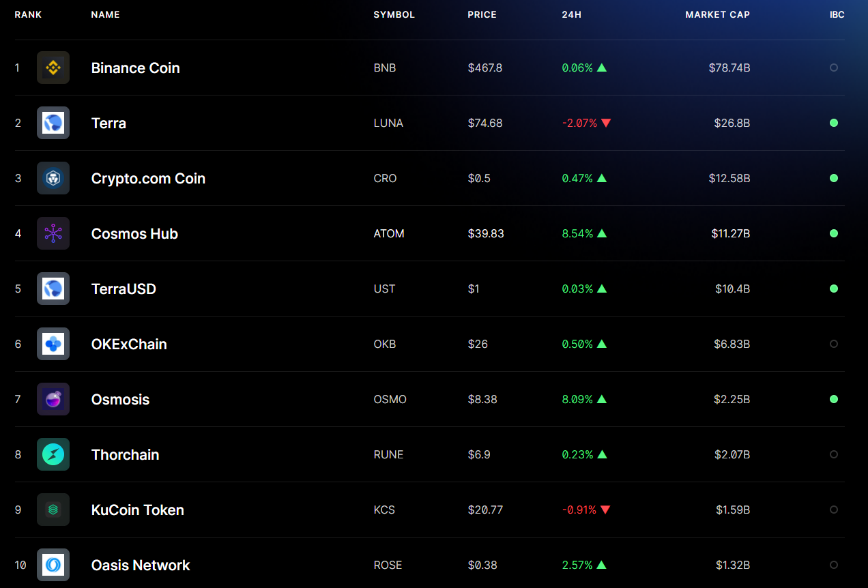Image resolution: width=868 pixels, height=588 pixels.
Task: Click the IBC indicator dot for Thorchain
Action: (x=834, y=454)
